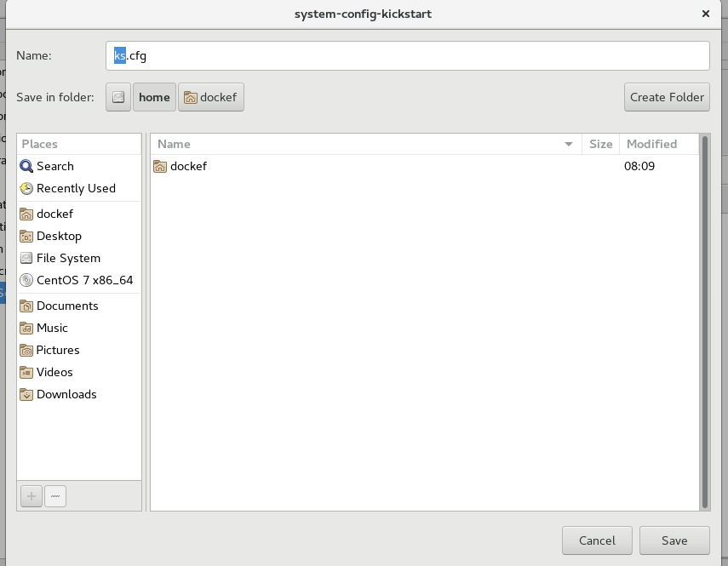728x566 pixels.
Task: Sort files by the Modified column
Action: pyautogui.click(x=659, y=145)
